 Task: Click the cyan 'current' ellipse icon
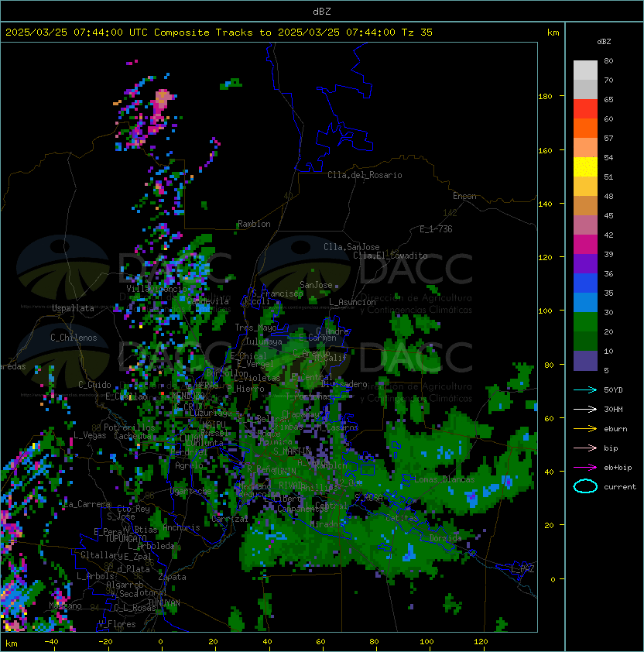[x=585, y=486]
